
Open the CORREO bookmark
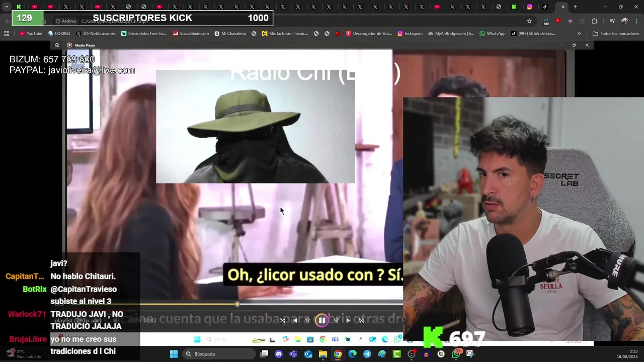pos(59,34)
